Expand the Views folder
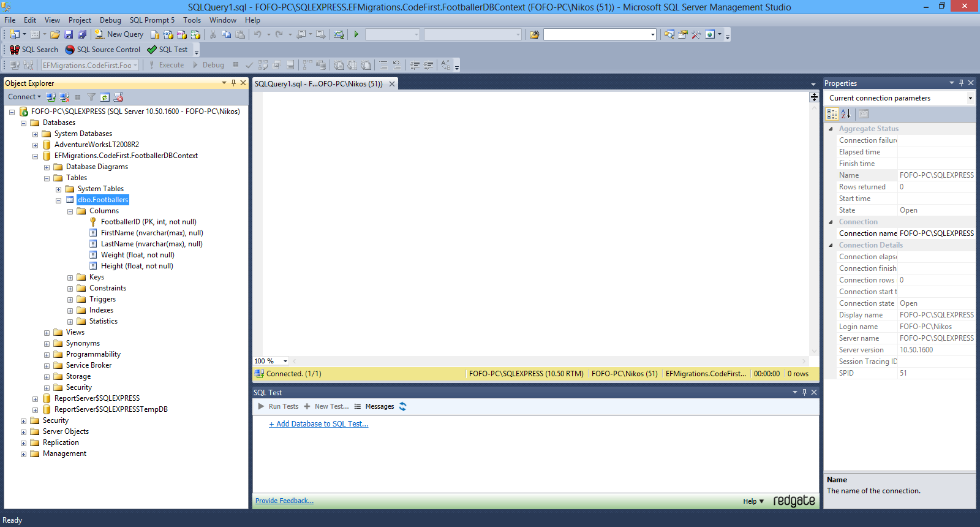 pos(47,333)
